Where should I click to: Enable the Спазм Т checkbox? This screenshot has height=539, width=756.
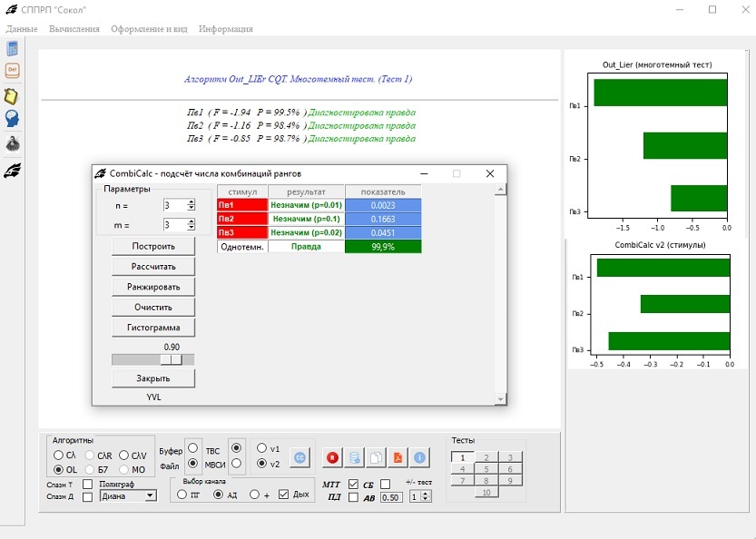(x=87, y=485)
